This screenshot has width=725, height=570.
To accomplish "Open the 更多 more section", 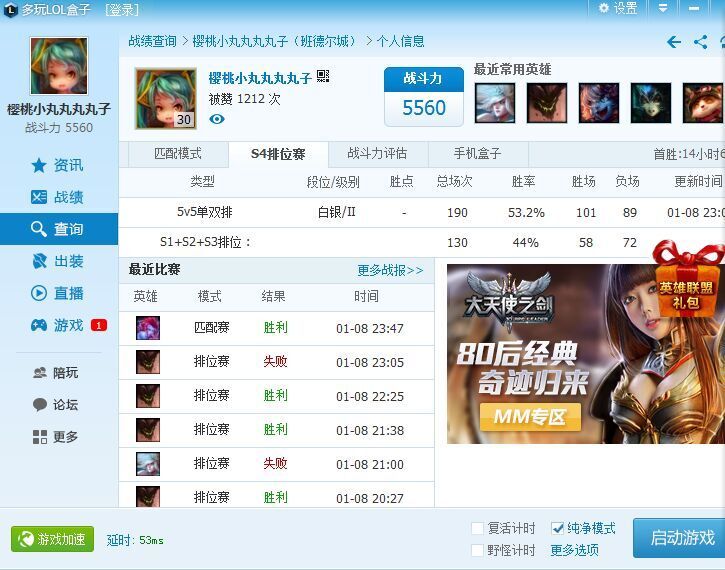I will click(x=55, y=437).
